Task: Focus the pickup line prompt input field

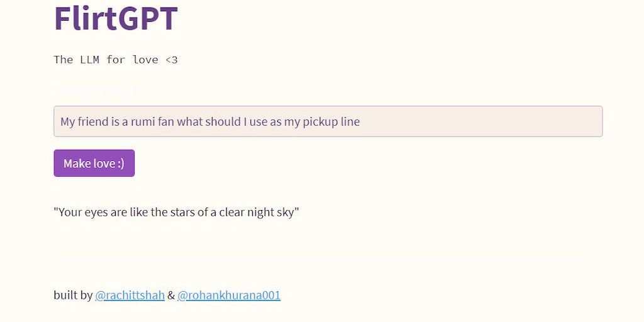Action: [328, 121]
